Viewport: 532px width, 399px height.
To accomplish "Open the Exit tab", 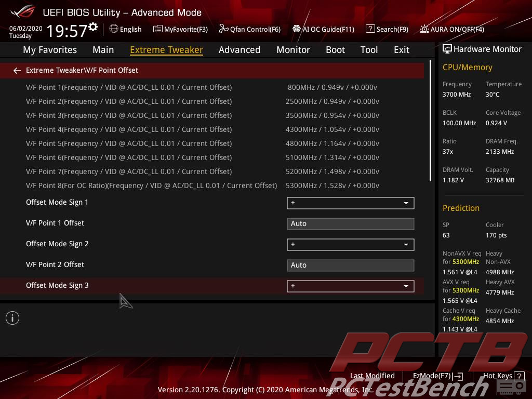I will (x=402, y=50).
